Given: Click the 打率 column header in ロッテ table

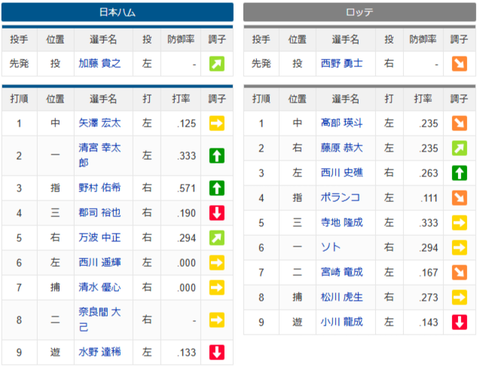Looking at the screenshot, I should 423,99.
